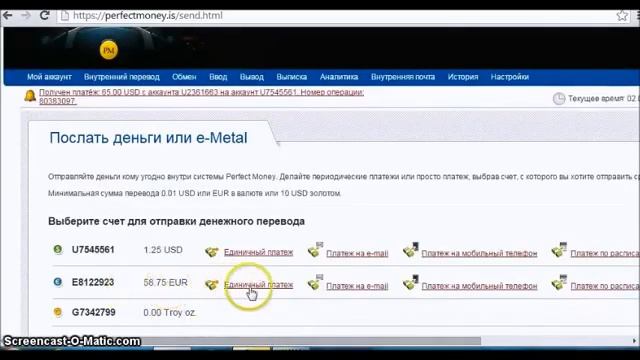This screenshot has height=360, width=640.
Task: Click Платеж на e-mail for U7545561
Action: coord(357,253)
